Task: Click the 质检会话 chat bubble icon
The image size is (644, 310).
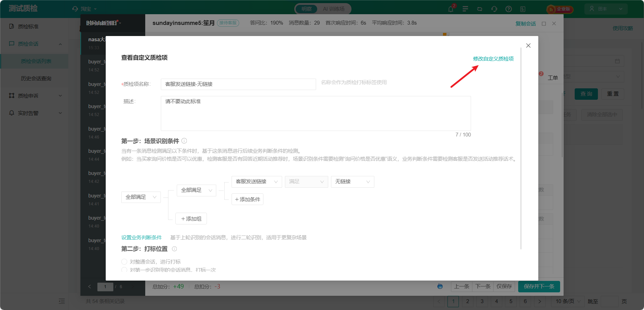Action: (x=12, y=44)
